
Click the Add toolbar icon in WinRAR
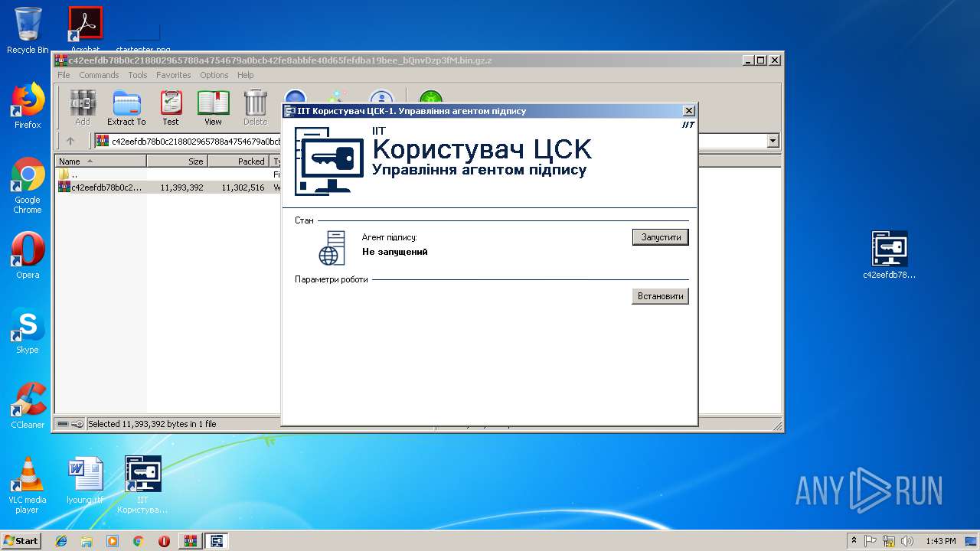(82, 108)
